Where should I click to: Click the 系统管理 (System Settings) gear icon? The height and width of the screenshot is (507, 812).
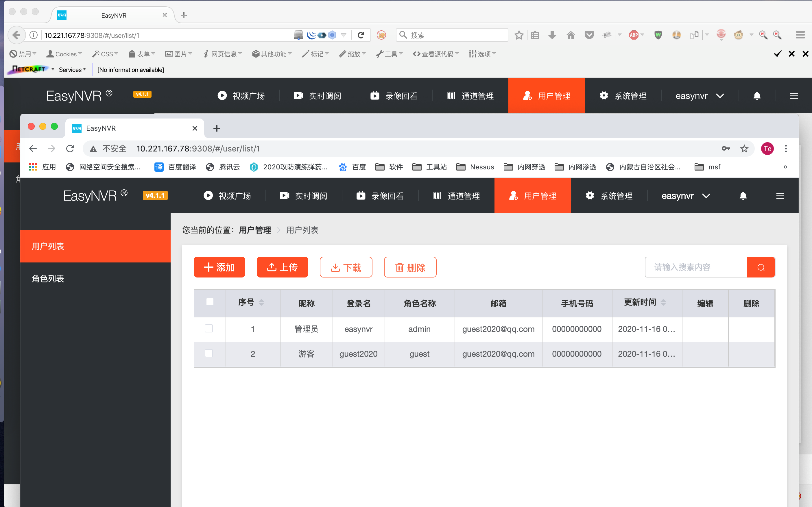pos(590,196)
